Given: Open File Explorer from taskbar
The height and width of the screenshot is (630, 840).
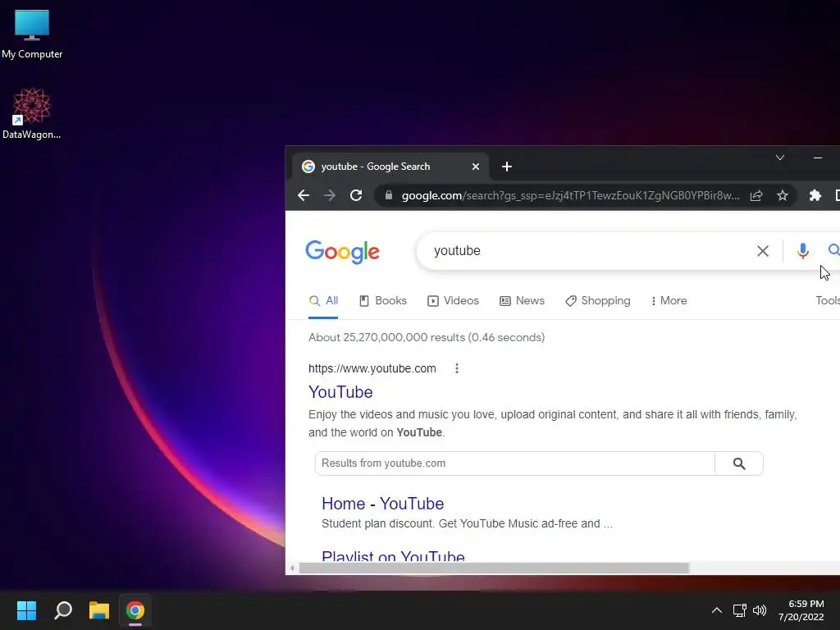Looking at the screenshot, I should 99,610.
